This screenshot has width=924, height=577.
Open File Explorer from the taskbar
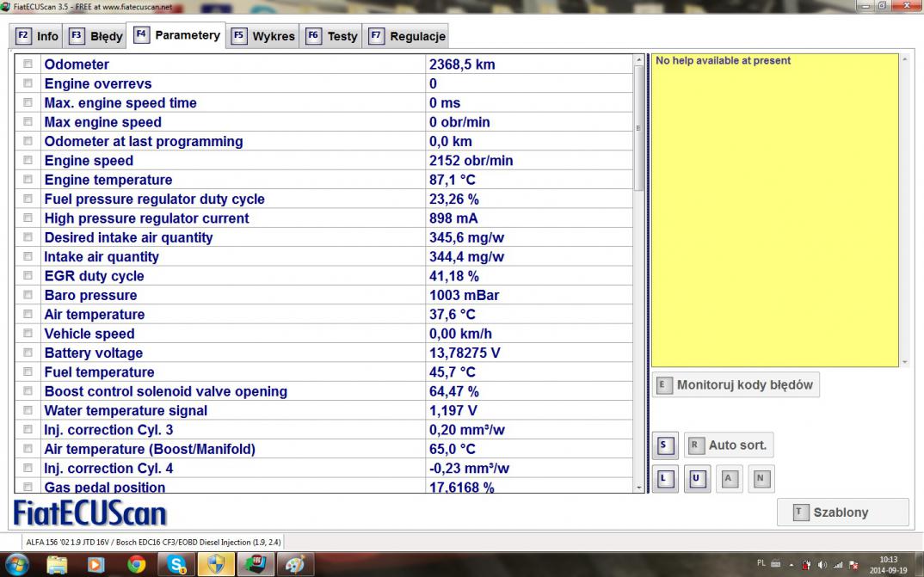(x=57, y=564)
